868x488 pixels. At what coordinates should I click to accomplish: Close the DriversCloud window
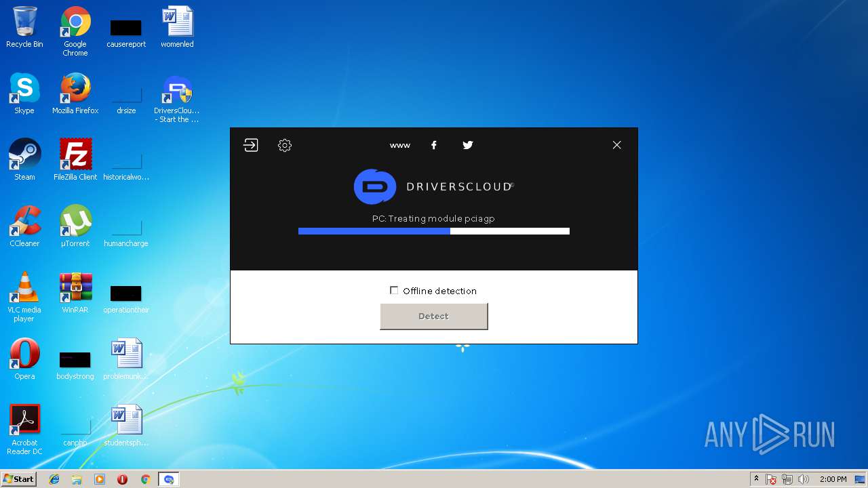point(616,145)
